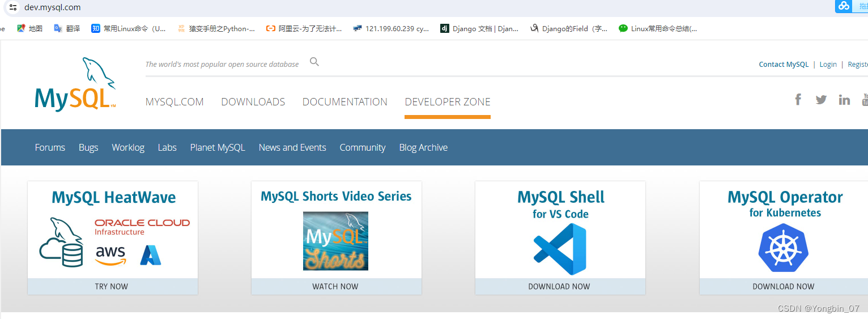Open the Django的Field bookmark
The width and height of the screenshot is (868, 319).
click(568, 28)
